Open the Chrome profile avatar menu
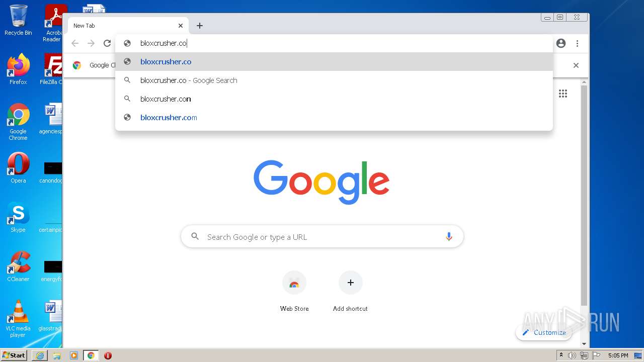 (x=561, y=43)
